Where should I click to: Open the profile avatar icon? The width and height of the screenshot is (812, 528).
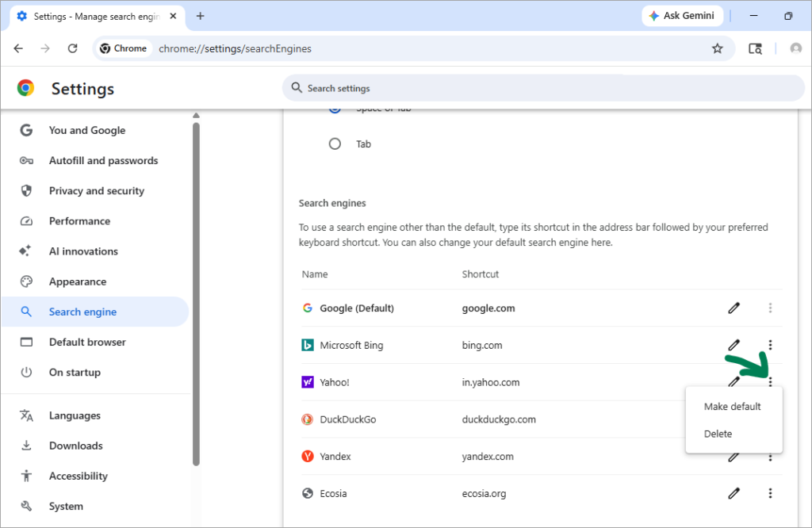pos(796,48)
